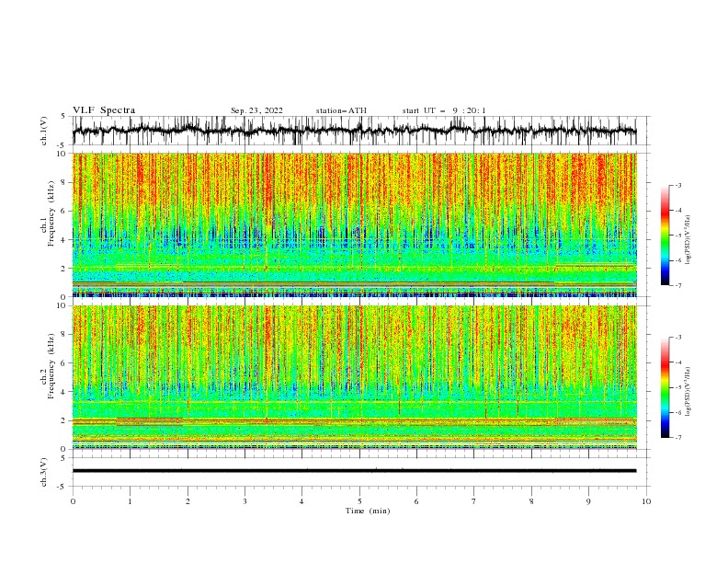Click the ch.1 color scale bar
This screenshot has width=728, height=563.
coord(665,236)
